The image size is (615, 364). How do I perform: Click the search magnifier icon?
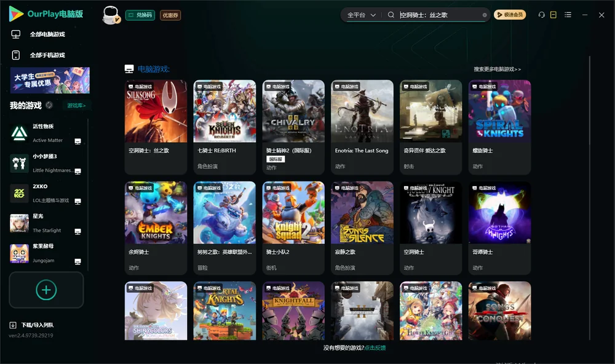391,15
